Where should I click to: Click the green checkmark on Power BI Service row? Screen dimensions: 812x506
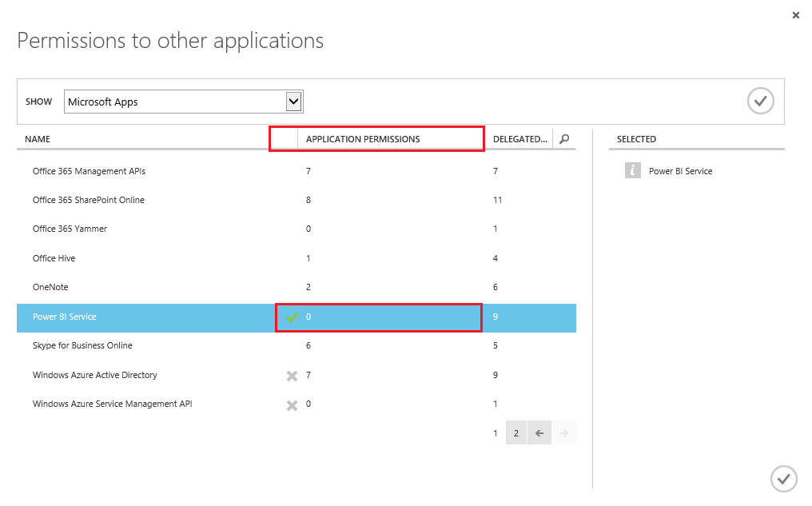point(292,317)
